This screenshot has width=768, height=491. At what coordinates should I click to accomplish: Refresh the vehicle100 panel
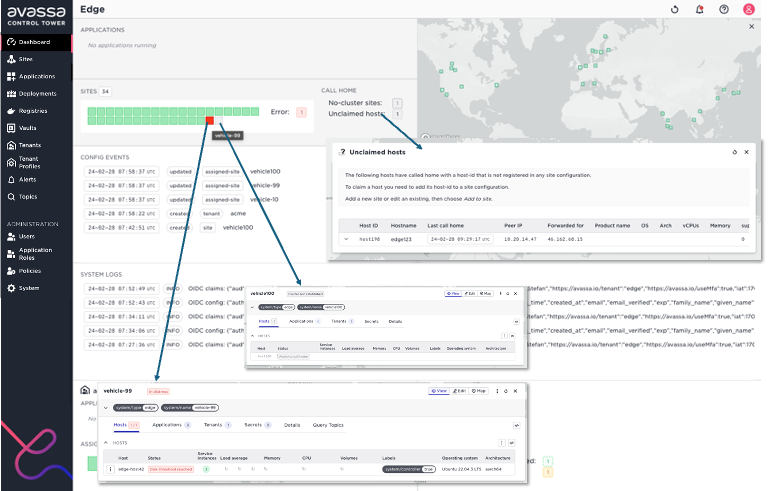point(507,294)
